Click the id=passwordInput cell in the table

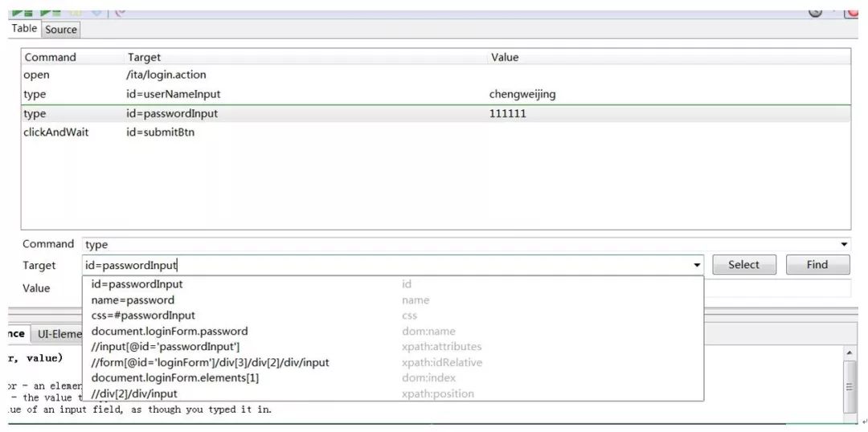pyautogui.click(x=172, y=113)
